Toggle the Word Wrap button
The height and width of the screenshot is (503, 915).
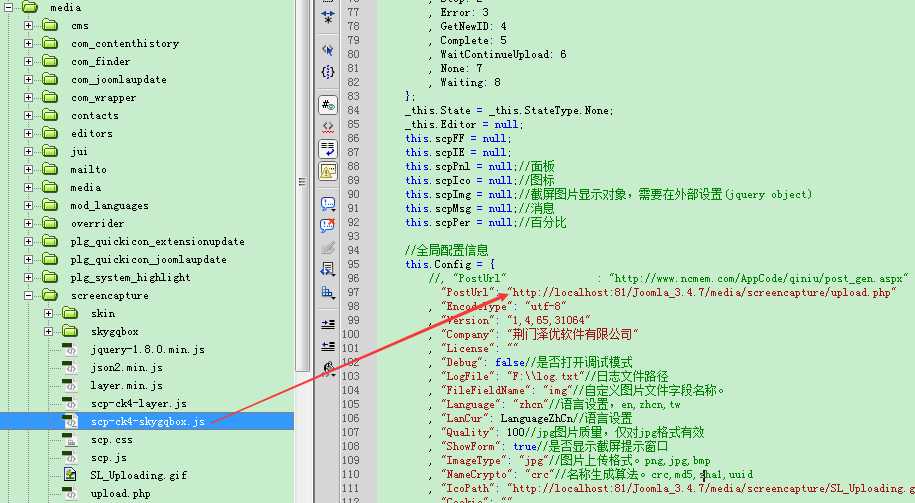click(x=328, y=149)
